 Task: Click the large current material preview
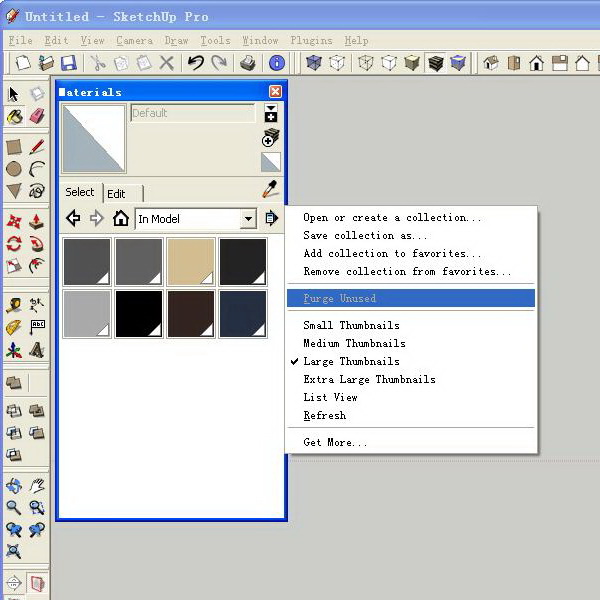(94, 139)
